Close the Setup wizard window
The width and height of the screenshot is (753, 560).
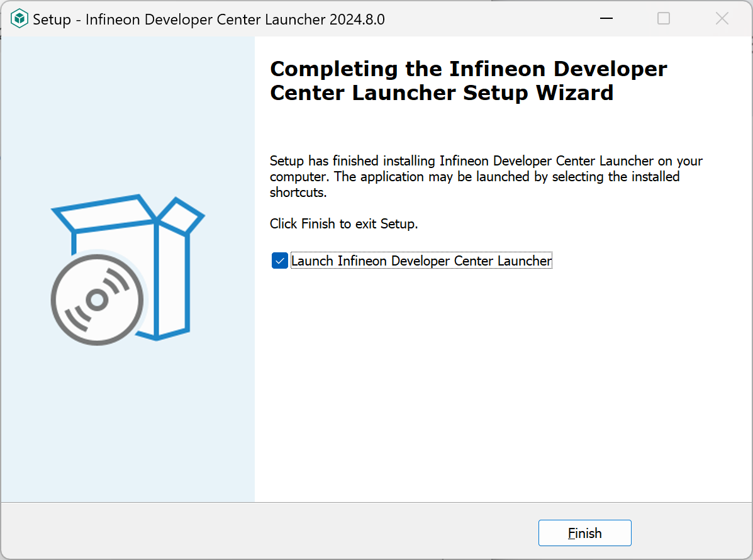pyautogui.click(x=722, y=19)
